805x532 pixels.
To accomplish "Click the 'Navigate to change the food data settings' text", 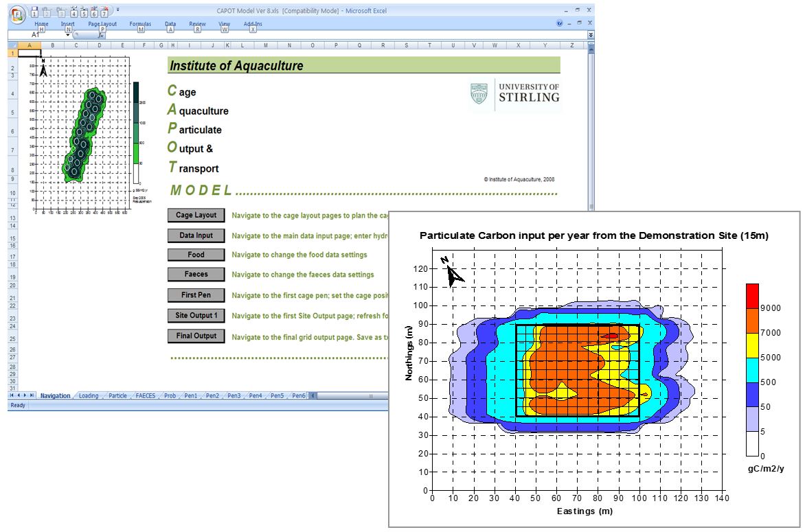I will (299, 255).
